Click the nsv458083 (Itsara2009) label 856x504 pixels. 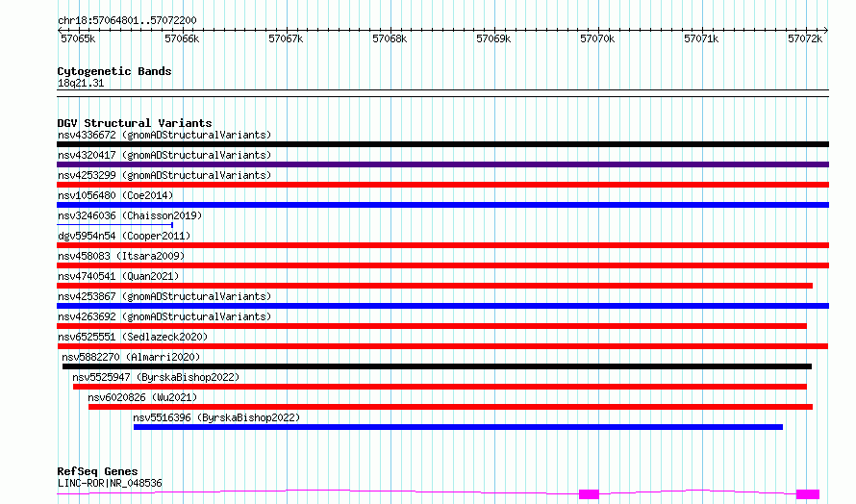(121, 256)
